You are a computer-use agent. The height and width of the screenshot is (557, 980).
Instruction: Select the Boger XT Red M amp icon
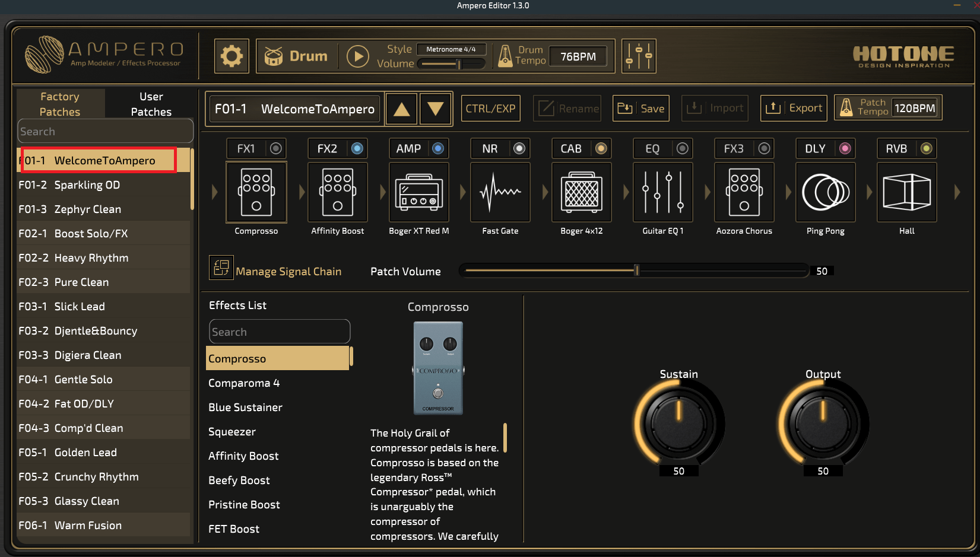click(419, 192)
